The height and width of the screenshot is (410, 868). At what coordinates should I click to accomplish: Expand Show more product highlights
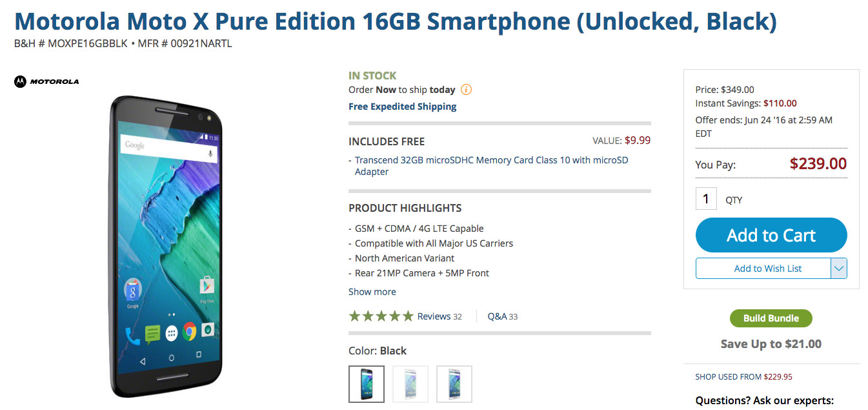tap(372, 292)
